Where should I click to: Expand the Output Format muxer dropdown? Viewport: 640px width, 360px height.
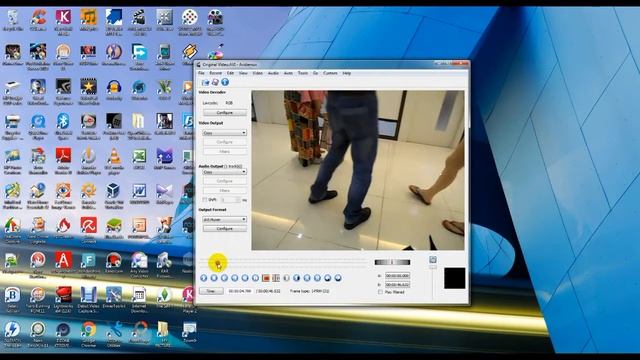pos(224,219)
